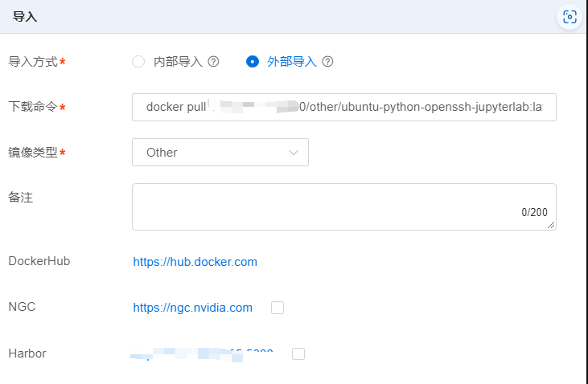Viewport: 588px width, 384px height.
Task: Focus the docker pull command input field
Action: [x=343, y=107]
